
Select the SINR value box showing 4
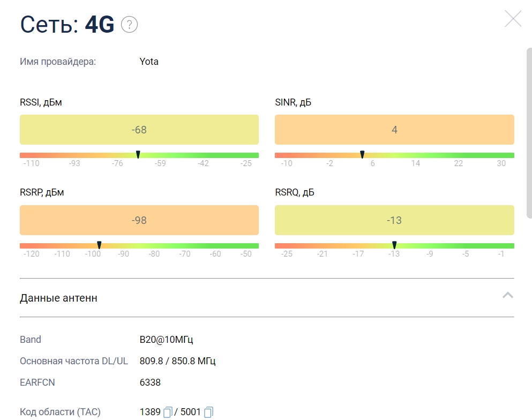[x=394, y=130]
